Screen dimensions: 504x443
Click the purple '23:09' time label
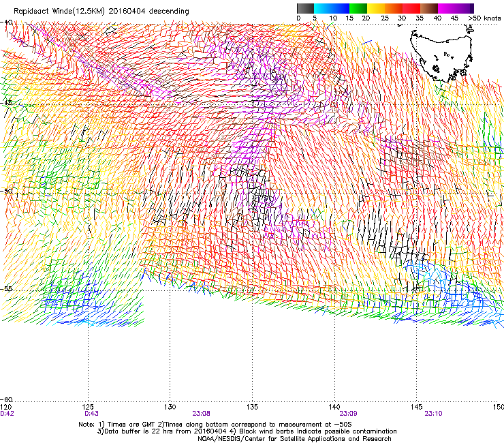349,414
